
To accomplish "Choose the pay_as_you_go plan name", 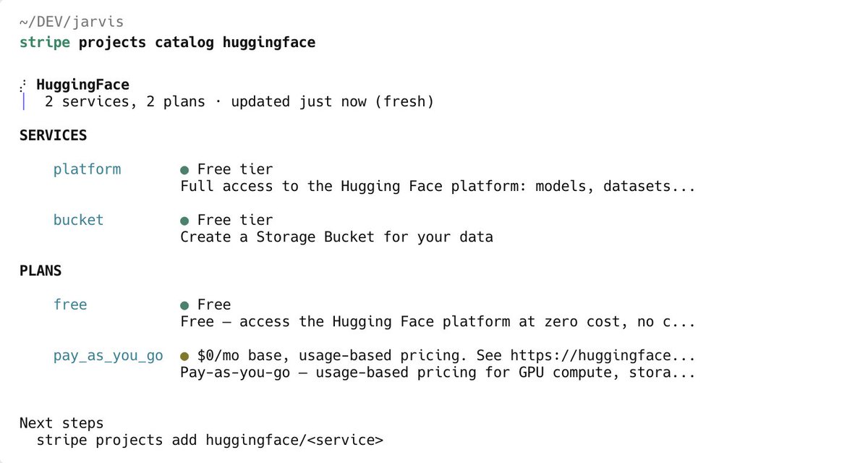I will click(108, 356).
